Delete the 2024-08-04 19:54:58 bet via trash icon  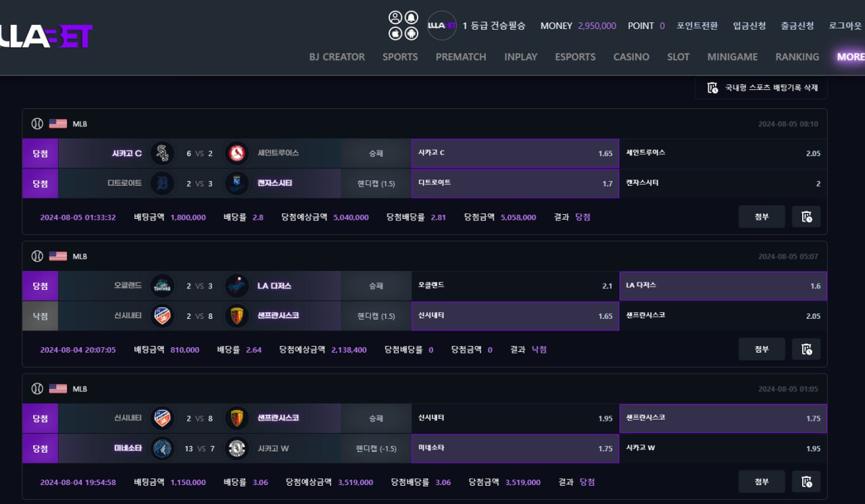pos(806,482)
